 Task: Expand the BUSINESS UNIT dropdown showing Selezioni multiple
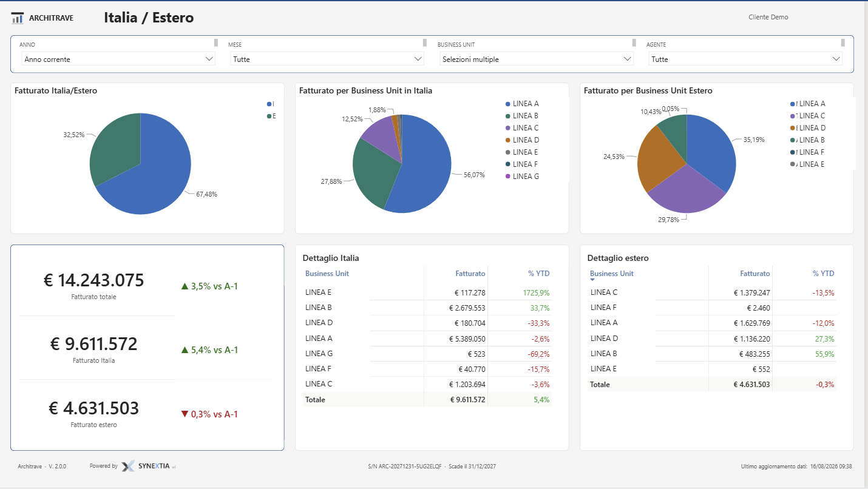[537, 59]
